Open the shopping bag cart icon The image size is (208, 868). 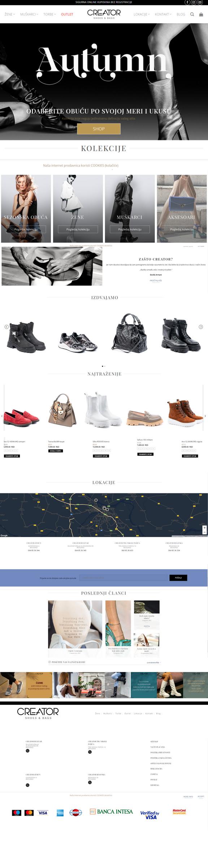tap(201, 14)
